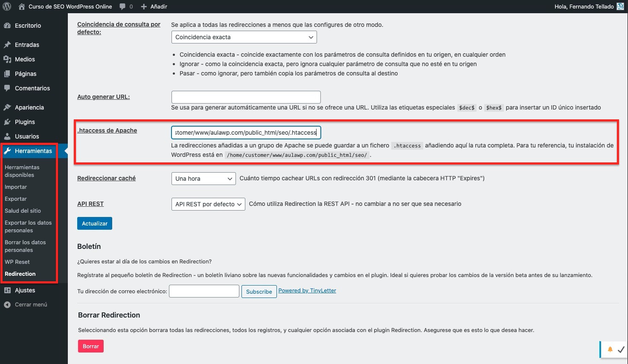628x364 pixels.
Task: Click the Plugins plug icon
Action: tap(7, 122)
